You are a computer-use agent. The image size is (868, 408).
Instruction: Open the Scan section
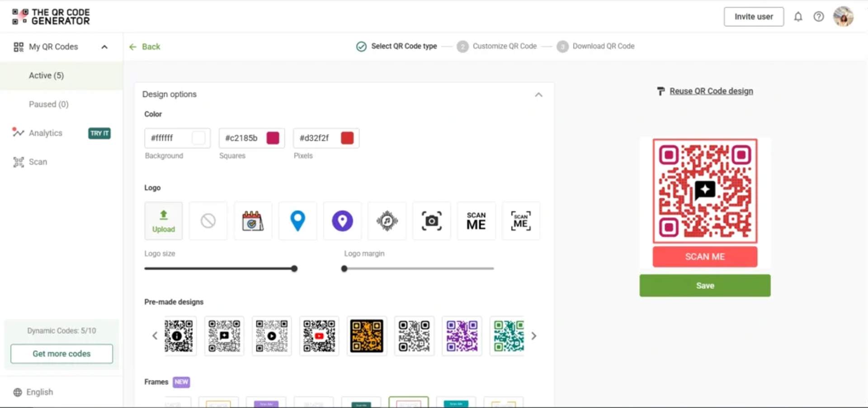[38, 162]
